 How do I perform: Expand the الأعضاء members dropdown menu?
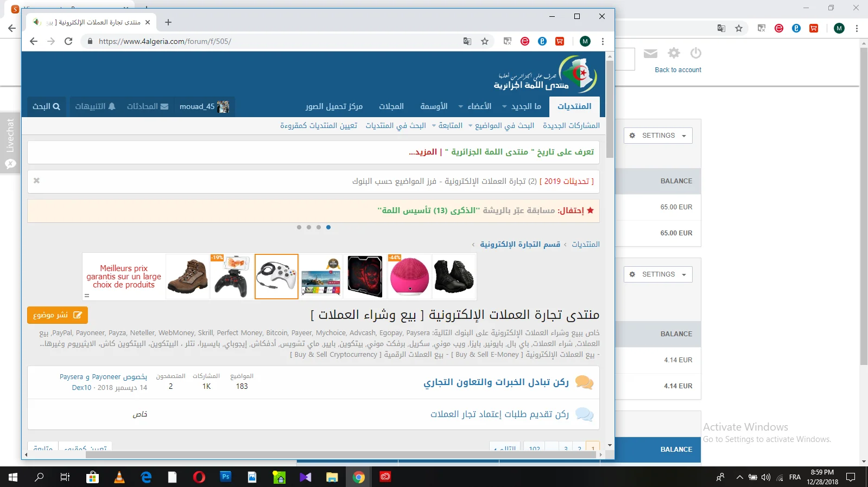click(x=475, y=106)
